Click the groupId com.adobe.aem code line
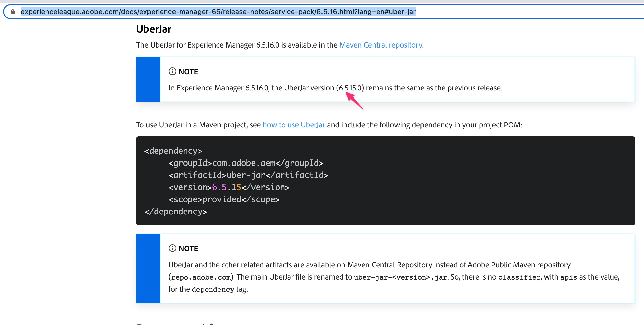This screenshot has height=325, width=644. click(x=246, y=163)
